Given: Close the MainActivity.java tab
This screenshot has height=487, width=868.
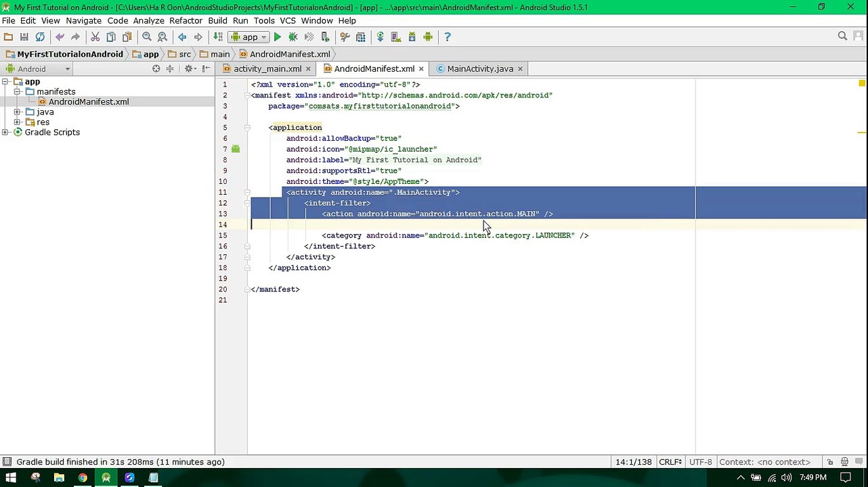Looking at the screenshot, I should click(x=520, y=69).
